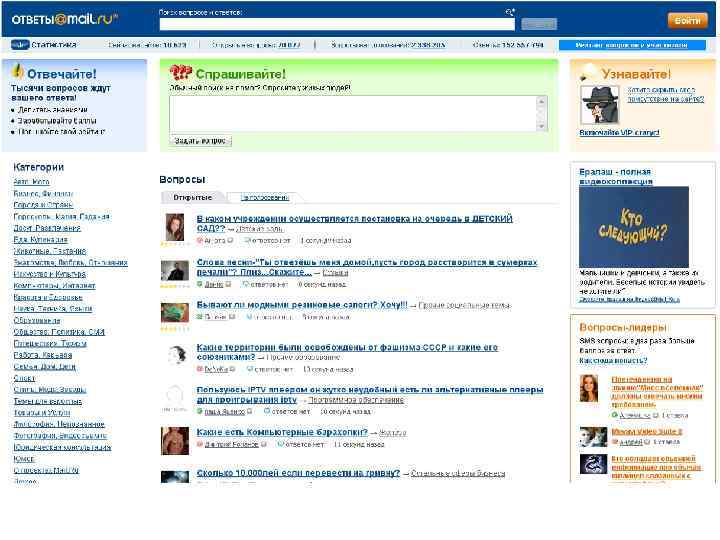Open avatar of the Компьютерные барахолки question author
This screenshot has height=540, width=720.
tap(174, 441)
